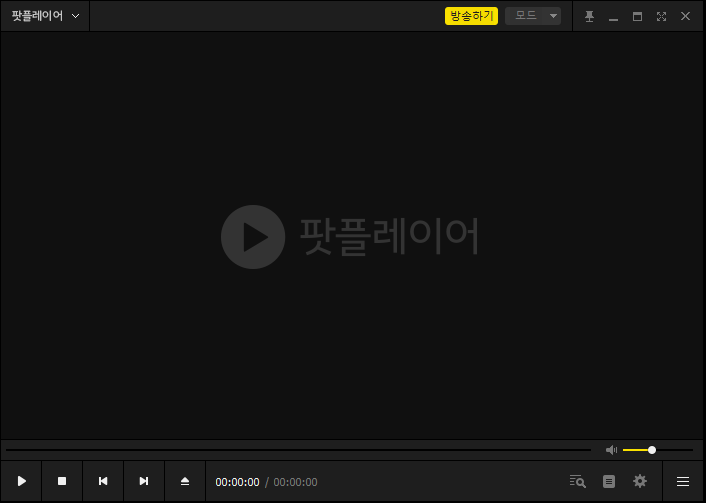Toggle the playlist hamburger menu icon
This screenshot has height=503, width=706.
[683, 481]
